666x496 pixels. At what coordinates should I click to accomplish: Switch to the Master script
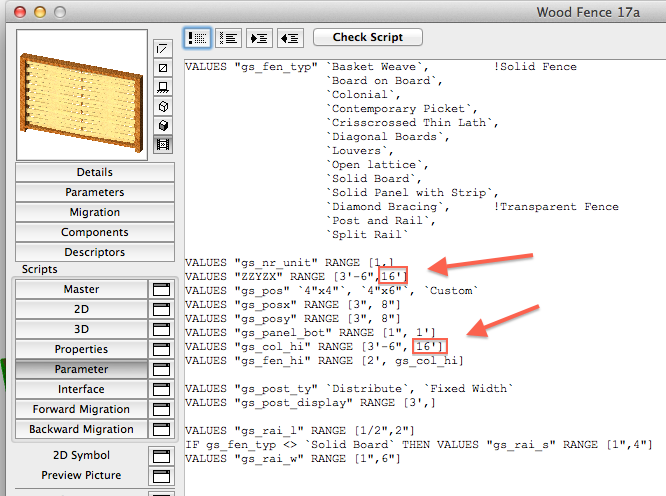pyautogui.click(x=82, y=289)
